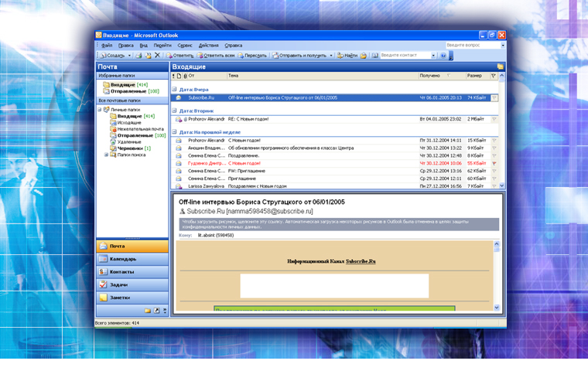Image resolution: width=588 pixels, height=371 pixels.
Task: Collapse the Личные папки tree node
Action: tap(100, 110)
